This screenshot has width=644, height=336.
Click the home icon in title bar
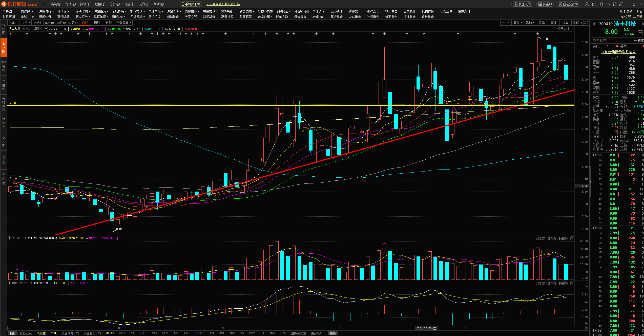pos(601,4)
